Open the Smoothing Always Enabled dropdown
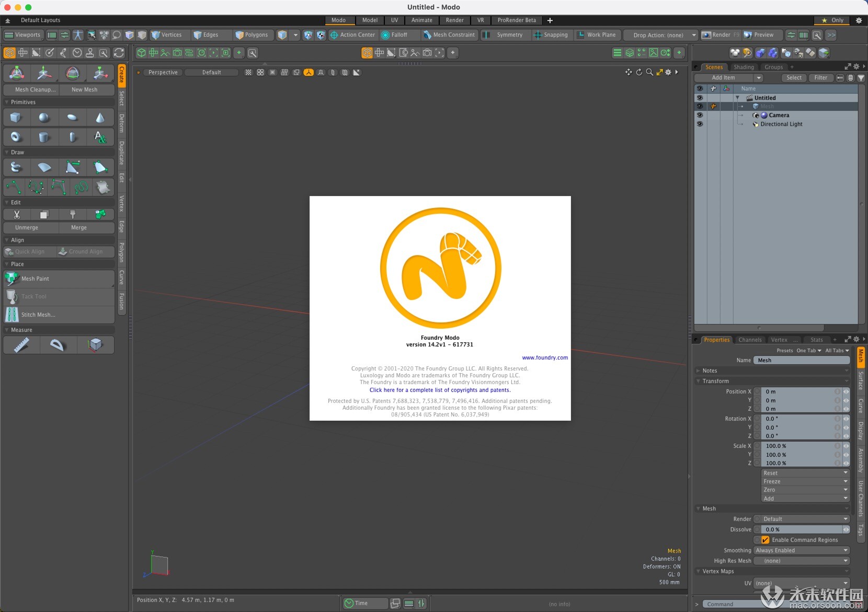This screenshot has width=868, height=612. click(x=802, y=550)
